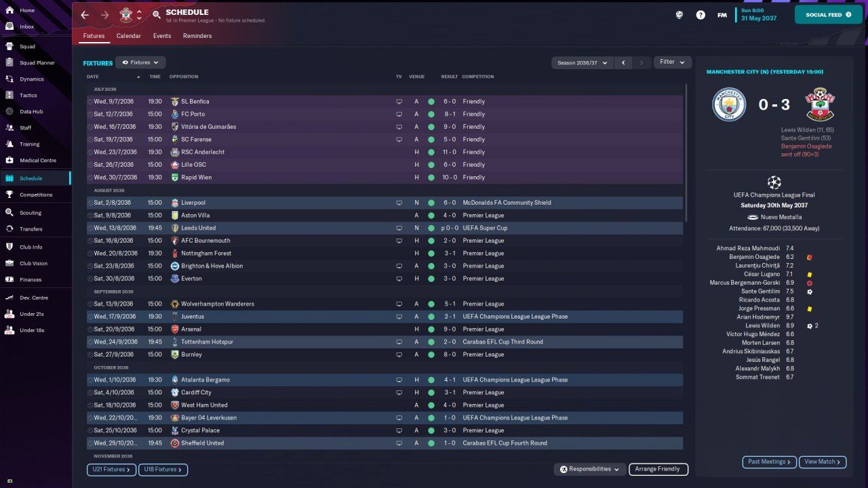Open the help question mark icon
868x488 pixels.
coord(701,15)
